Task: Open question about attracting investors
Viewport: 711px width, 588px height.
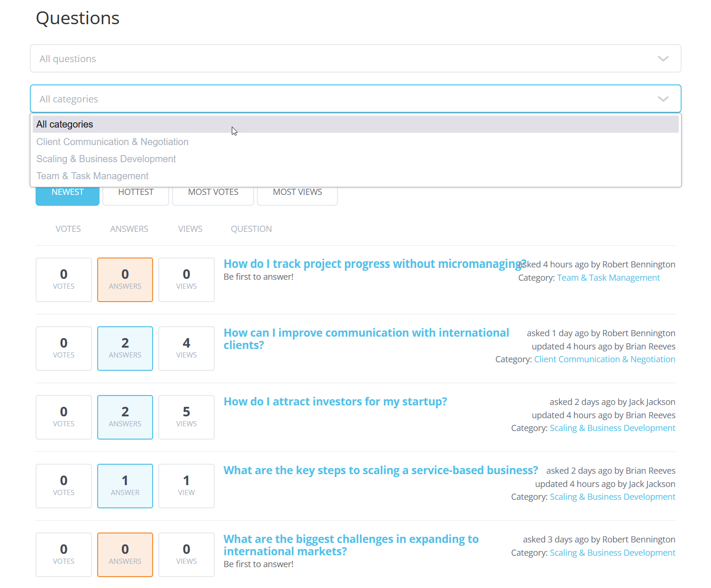Action: coord(335,402)
